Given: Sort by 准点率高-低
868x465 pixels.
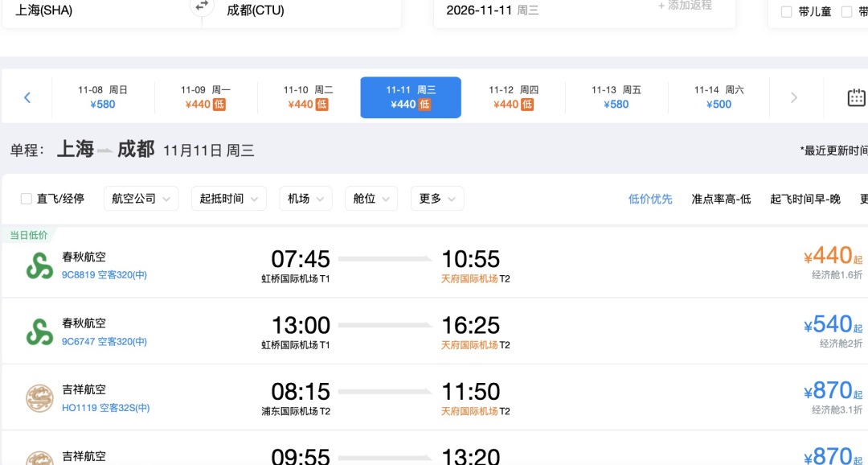Looking at the screenshot, I should coord(721,199).
